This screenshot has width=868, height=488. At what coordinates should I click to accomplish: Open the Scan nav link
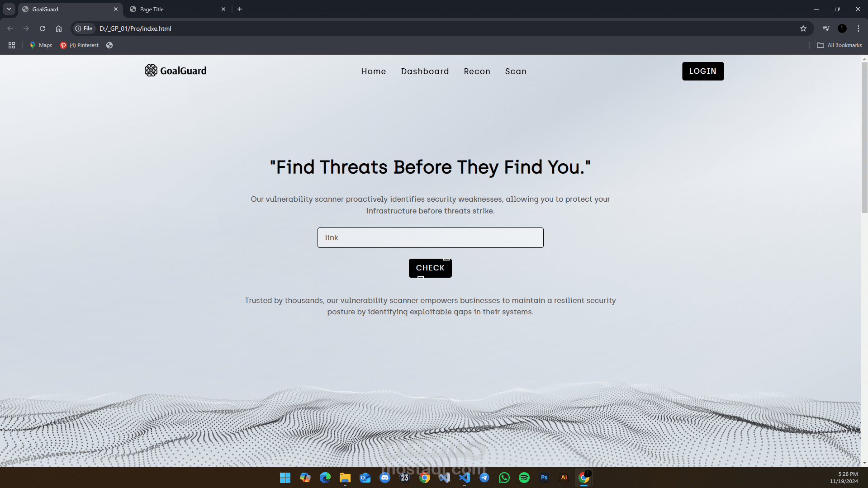coord(516,71)
